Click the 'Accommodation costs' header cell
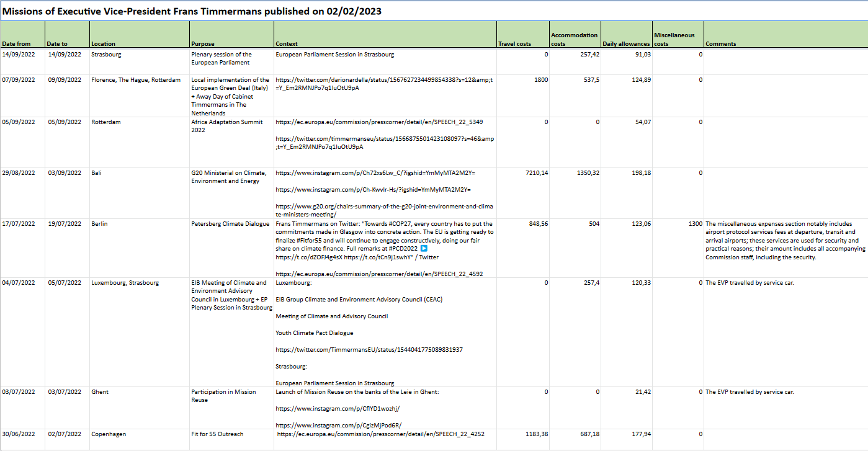The width and height of the screenshot is (868, 451). pos(574,39)
